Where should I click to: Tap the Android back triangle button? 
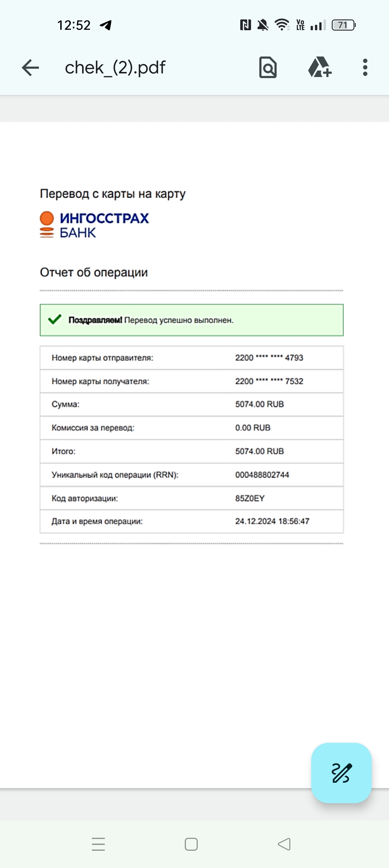[x=284, y=844]
